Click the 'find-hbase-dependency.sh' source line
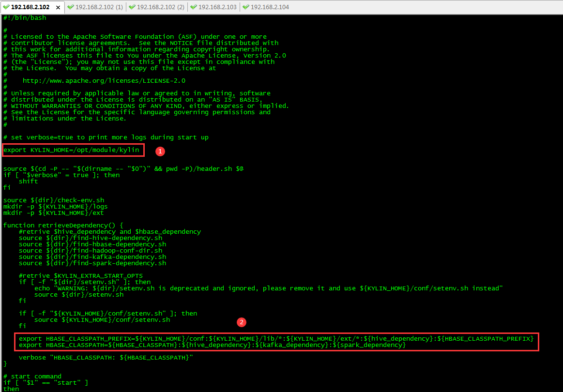The width and height of the screenshot is (563, 392). click(92, 244)
